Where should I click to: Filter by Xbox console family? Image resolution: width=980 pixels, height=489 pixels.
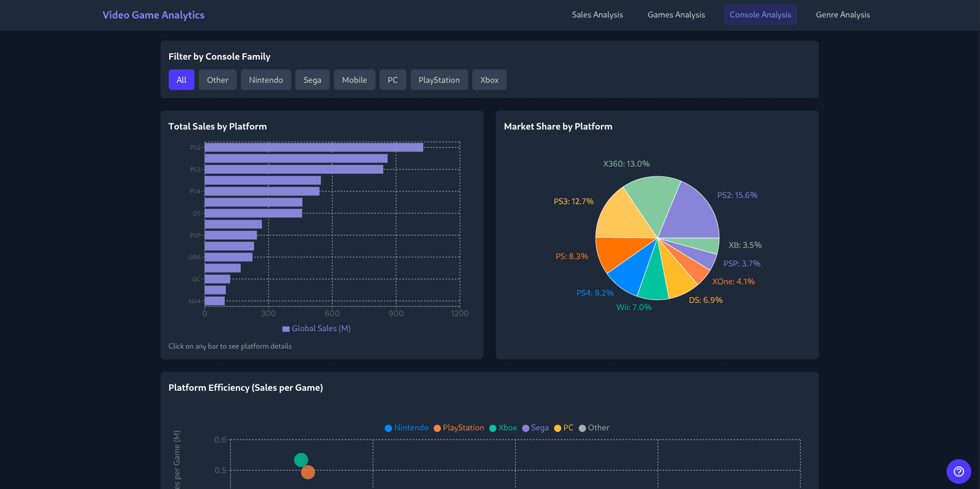click(x=489, y=80)
